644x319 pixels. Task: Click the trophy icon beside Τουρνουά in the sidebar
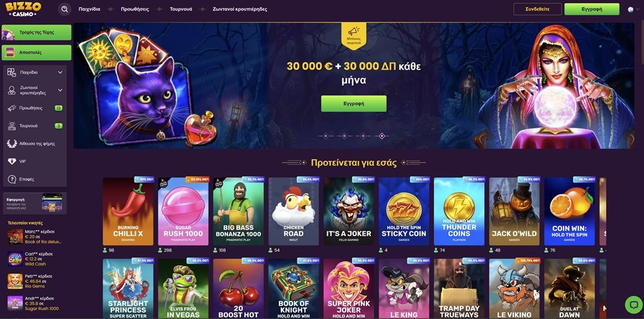12,126
